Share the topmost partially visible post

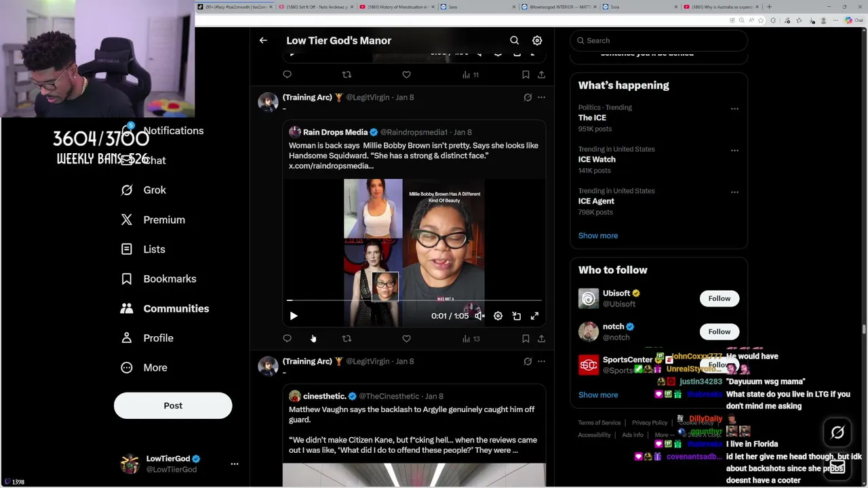541,75
